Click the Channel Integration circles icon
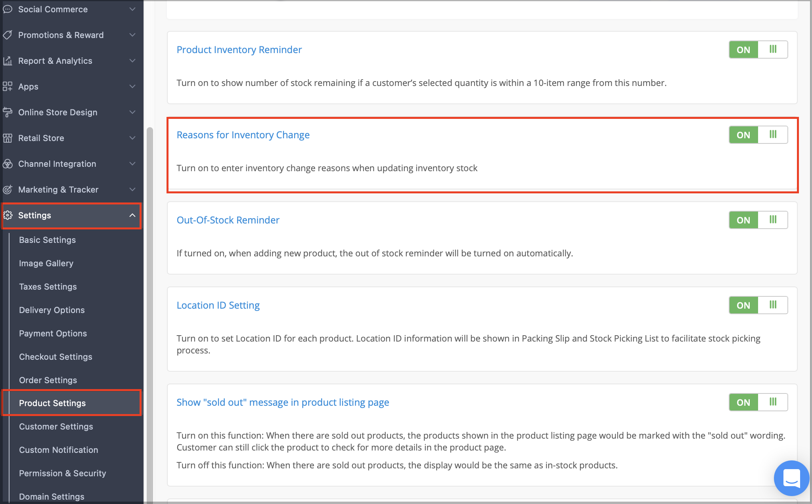Viewport: 812px width, 504px height. tap(7, 164)
